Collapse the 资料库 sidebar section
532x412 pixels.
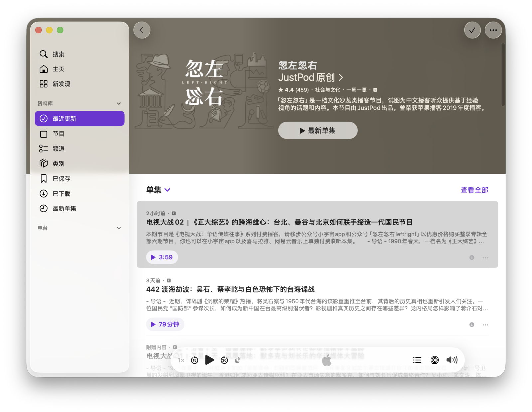[x=119, y=104]
